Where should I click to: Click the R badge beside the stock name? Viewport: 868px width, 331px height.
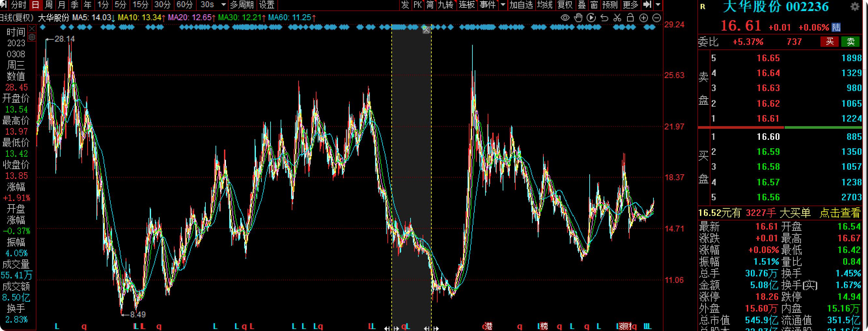[x=703, y=7]
